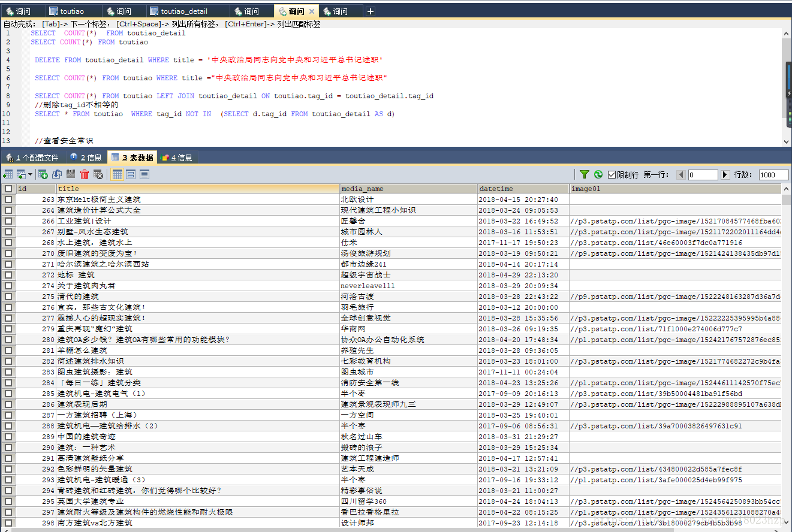Open the 2 信息 result tab
Image resolution: width=792 pixels, height=532 pixels.
point(86,158)
